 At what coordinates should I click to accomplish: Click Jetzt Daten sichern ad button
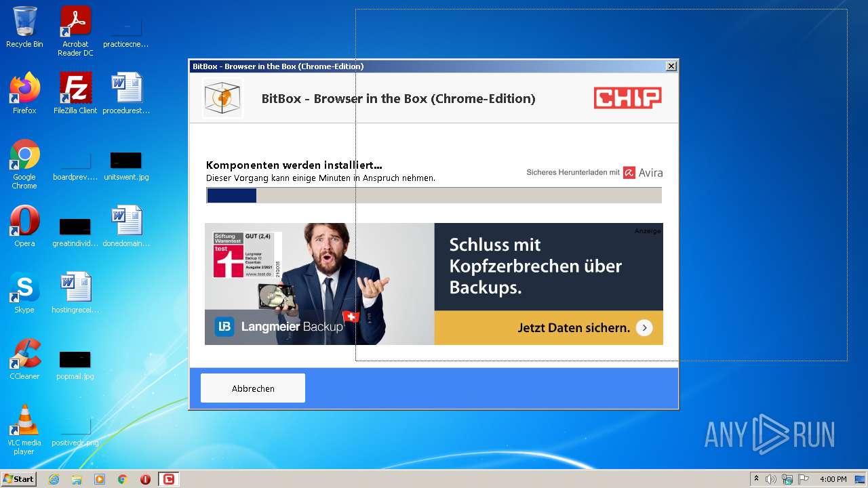549,328
